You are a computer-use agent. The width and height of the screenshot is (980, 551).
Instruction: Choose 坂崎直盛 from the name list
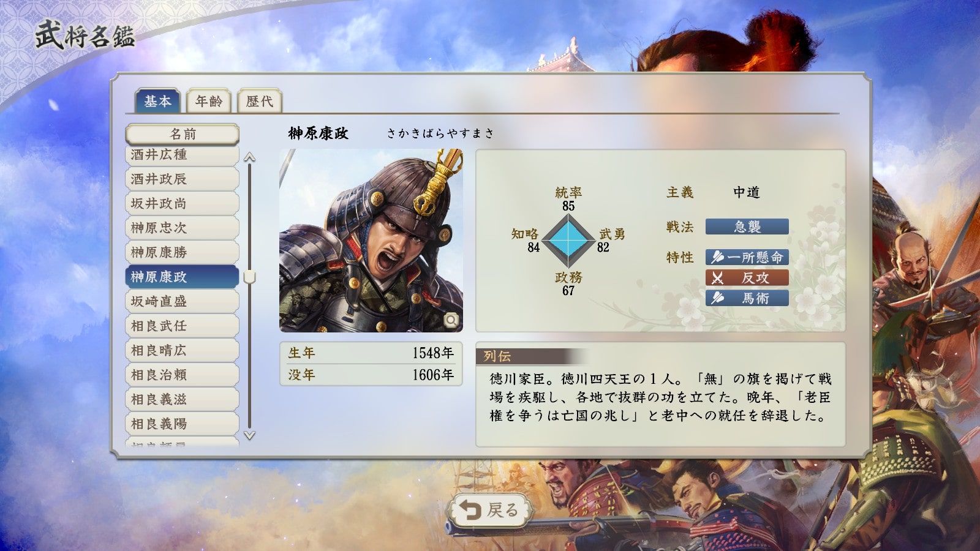pyautogui.click(x=183, y=301)
